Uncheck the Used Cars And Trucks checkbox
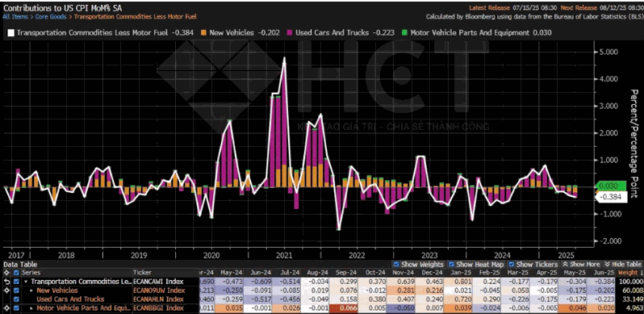This screenshot has height=314, width=644. (x=16, y=299)
